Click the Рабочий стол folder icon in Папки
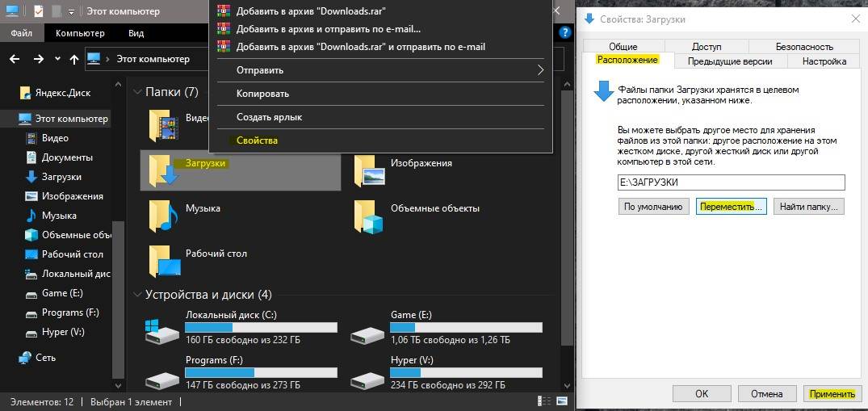 coord(165,260)
